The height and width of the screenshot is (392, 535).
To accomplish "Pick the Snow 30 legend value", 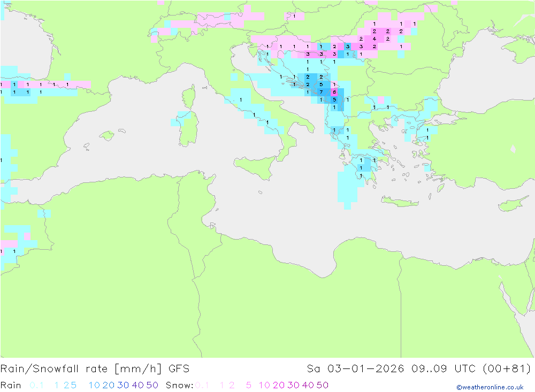I will click(293, 385).
